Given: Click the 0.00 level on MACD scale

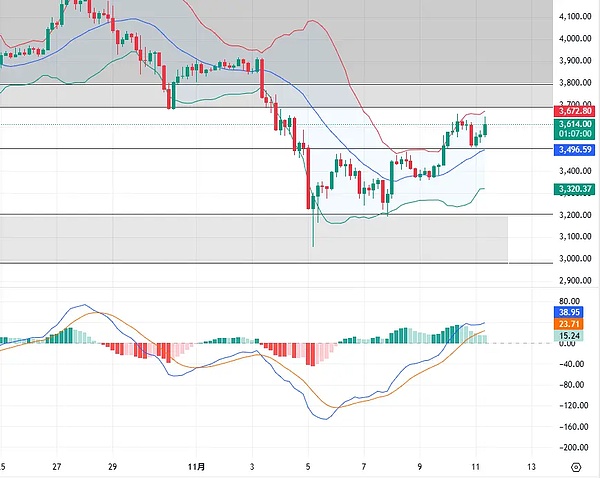Looking at the screenshot, I should [x=569, y=344].
